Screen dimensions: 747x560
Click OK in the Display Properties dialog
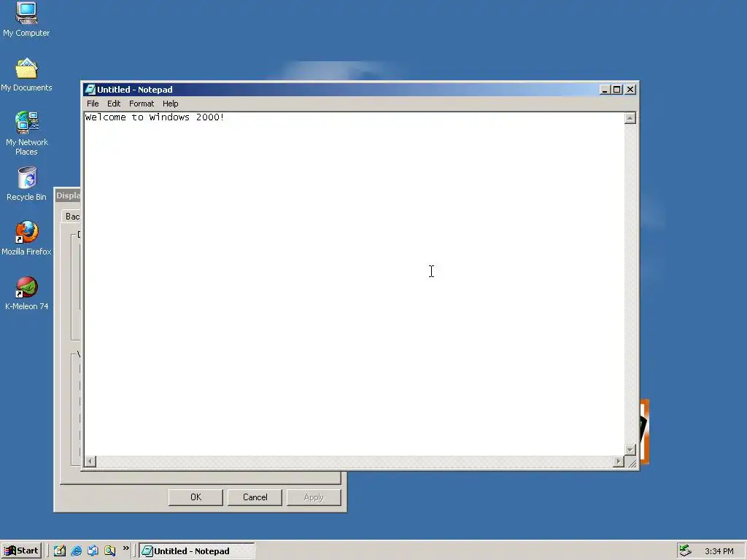pos(196,497)
